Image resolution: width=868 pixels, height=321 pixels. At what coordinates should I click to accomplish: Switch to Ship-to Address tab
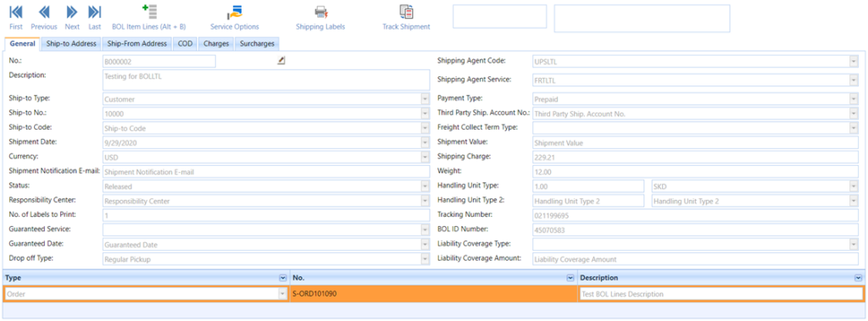click(71, 44)
